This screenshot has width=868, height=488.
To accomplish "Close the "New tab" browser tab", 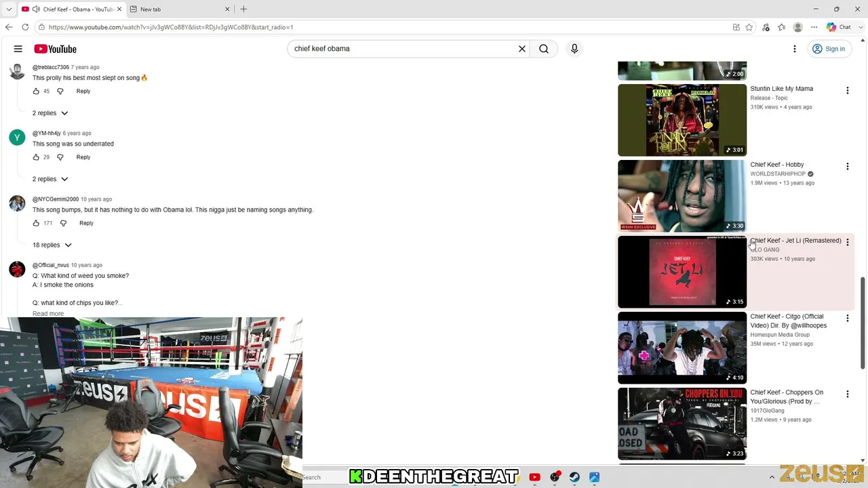I will pos(228,9).
